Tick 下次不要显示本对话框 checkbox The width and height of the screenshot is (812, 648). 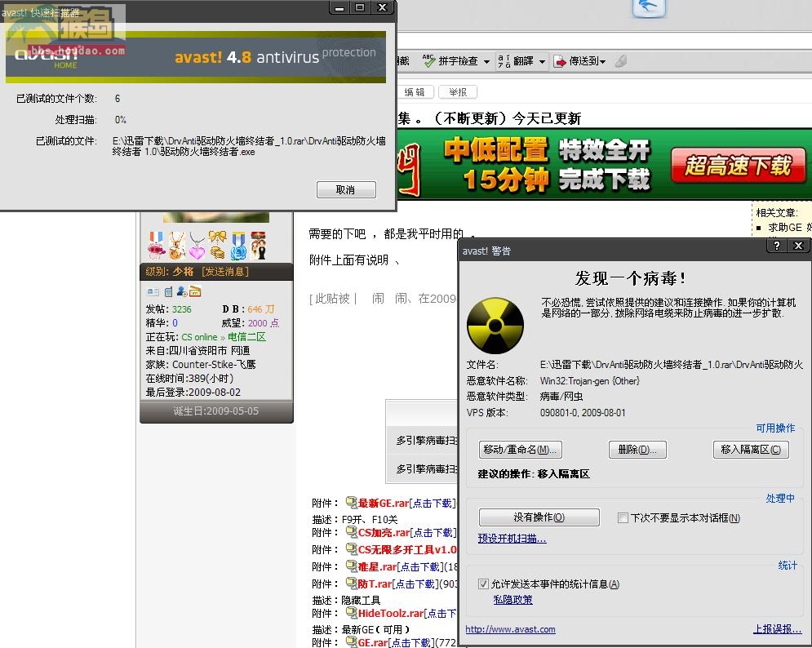[623, 517]
